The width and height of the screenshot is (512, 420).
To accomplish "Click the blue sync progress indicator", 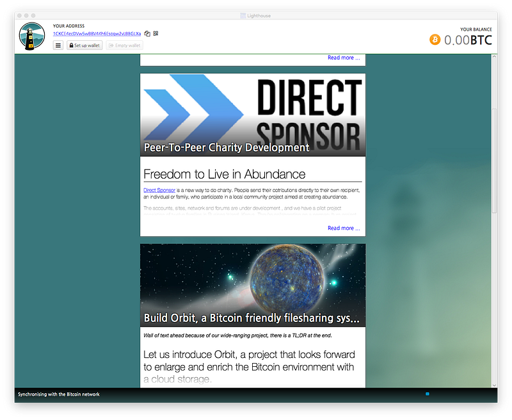I will [428, 394].
